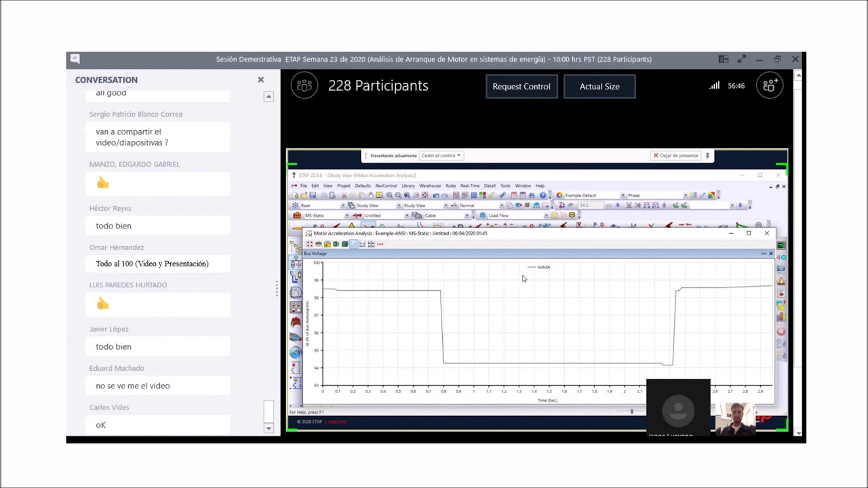Click the red arc-flash hood icon at left
The image size is (868, 488).
coord(296,321)
